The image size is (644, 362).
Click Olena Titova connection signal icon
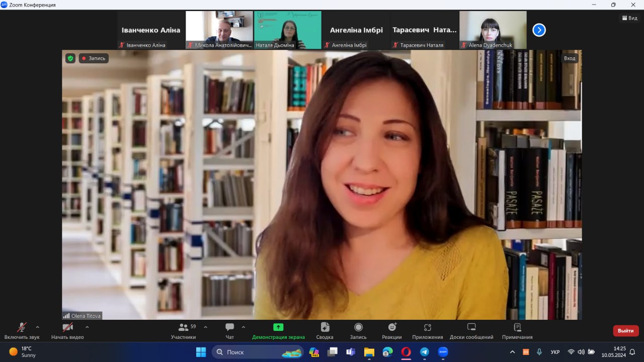pos(66,316)
